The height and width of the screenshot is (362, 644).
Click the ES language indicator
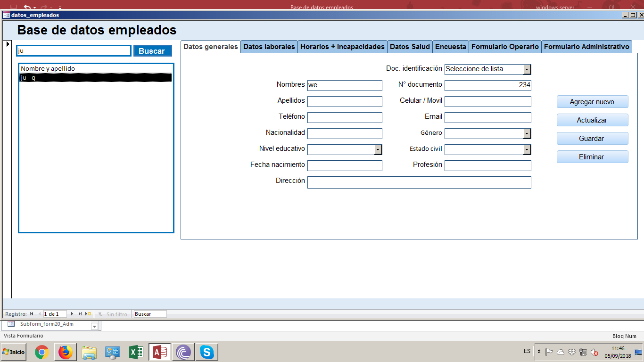527,351
